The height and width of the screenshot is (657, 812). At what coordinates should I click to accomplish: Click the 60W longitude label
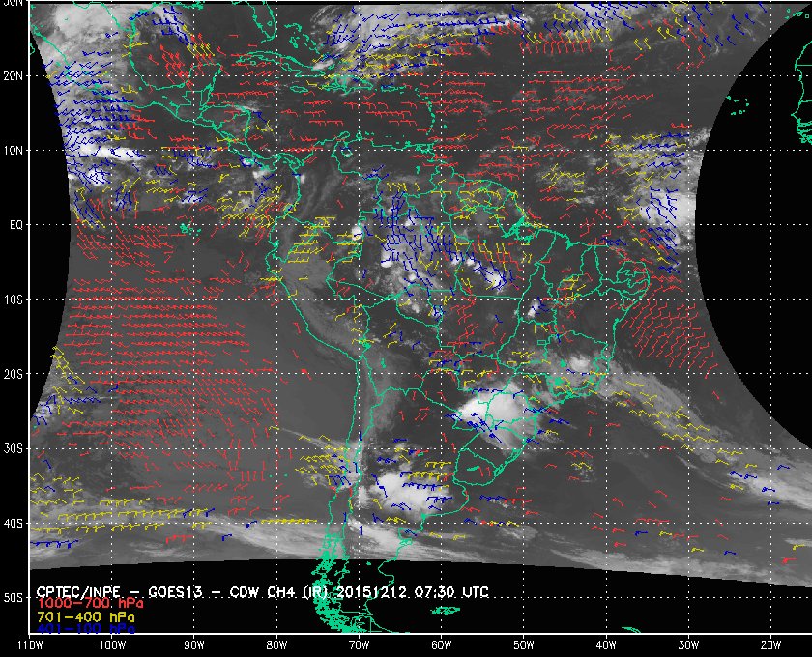(x=441, y=645)
